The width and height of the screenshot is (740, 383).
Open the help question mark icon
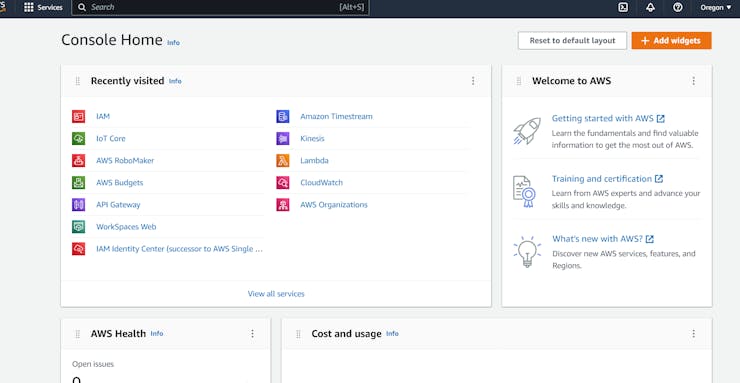pyautogui.click(x=678, y=8)
